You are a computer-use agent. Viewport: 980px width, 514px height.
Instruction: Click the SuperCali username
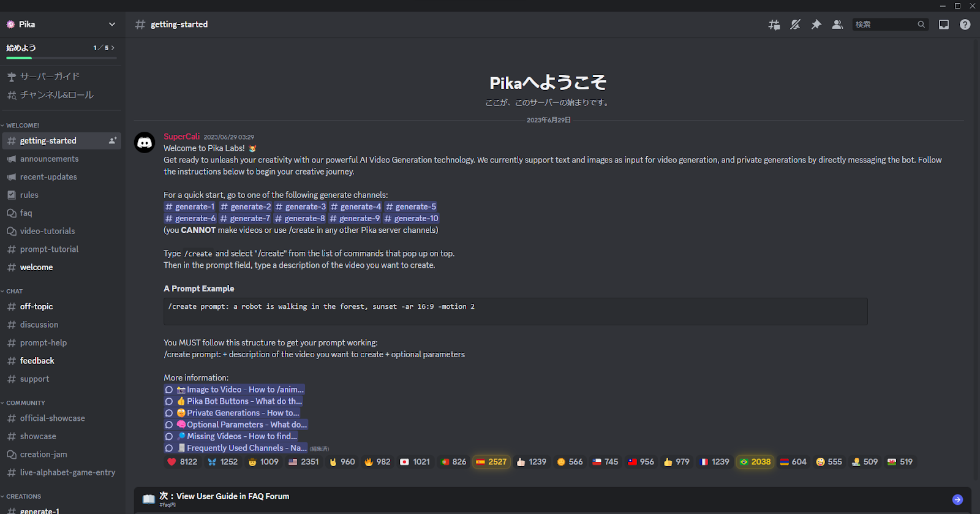181,137
